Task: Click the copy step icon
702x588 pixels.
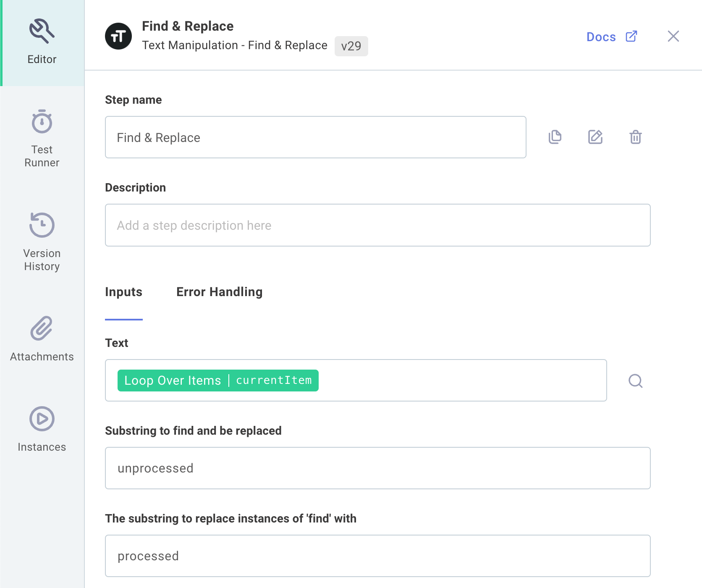Action: [555, 137]
